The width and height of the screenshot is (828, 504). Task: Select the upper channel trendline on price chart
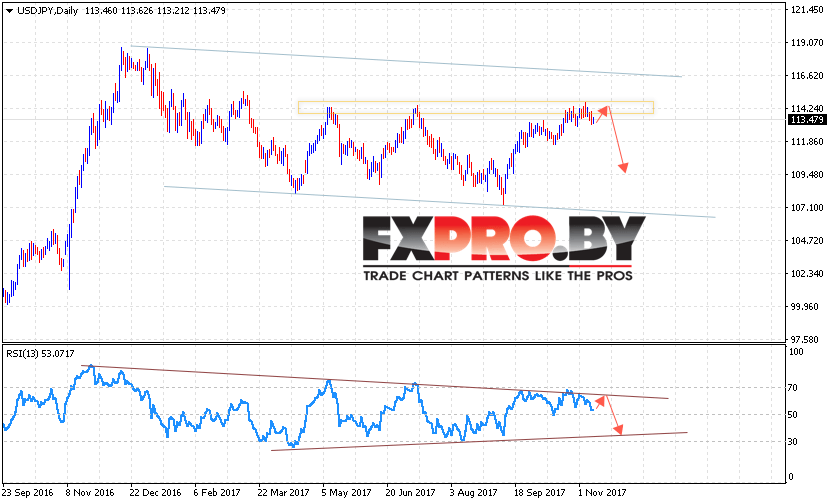407,61
